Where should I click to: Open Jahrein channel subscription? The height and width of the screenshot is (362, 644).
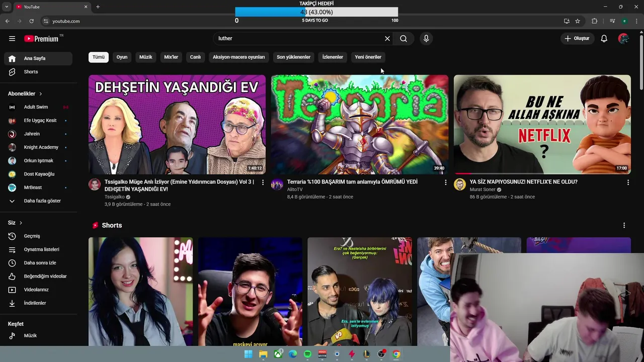click(38, 134)
